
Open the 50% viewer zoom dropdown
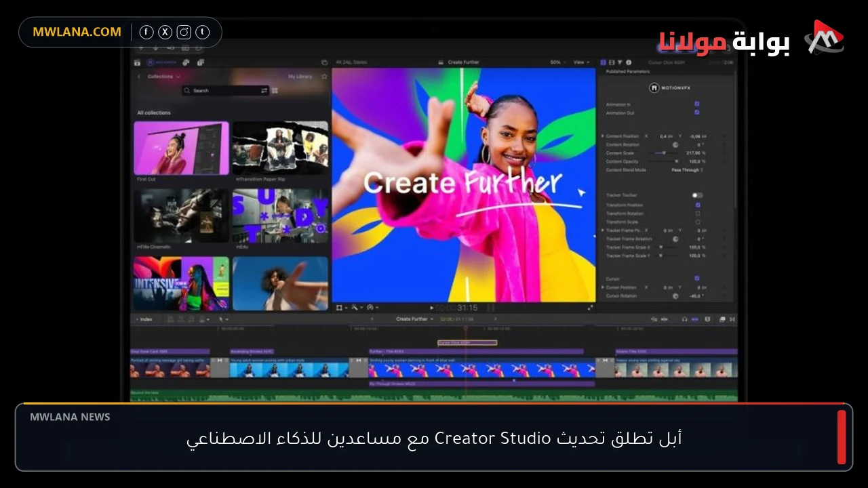pyautogui.click(x=557, y=62)
